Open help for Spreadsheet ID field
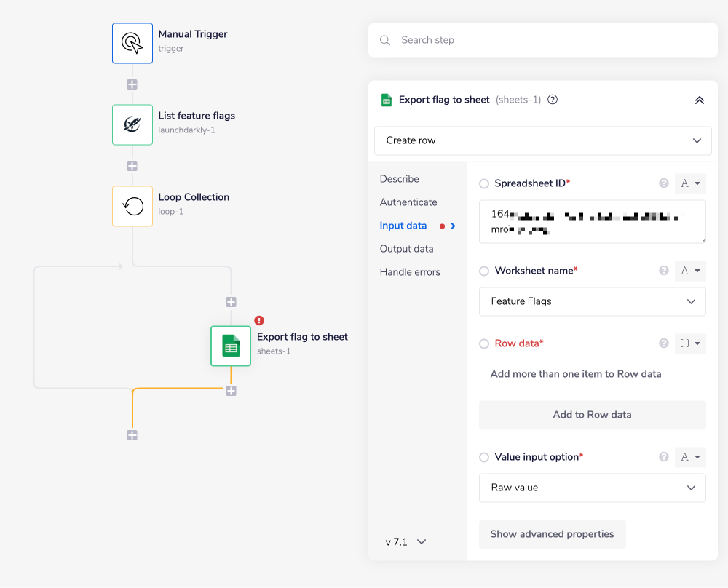Image resolution: width=728 pixels, height=588 pixels. [x=664, y=183]
